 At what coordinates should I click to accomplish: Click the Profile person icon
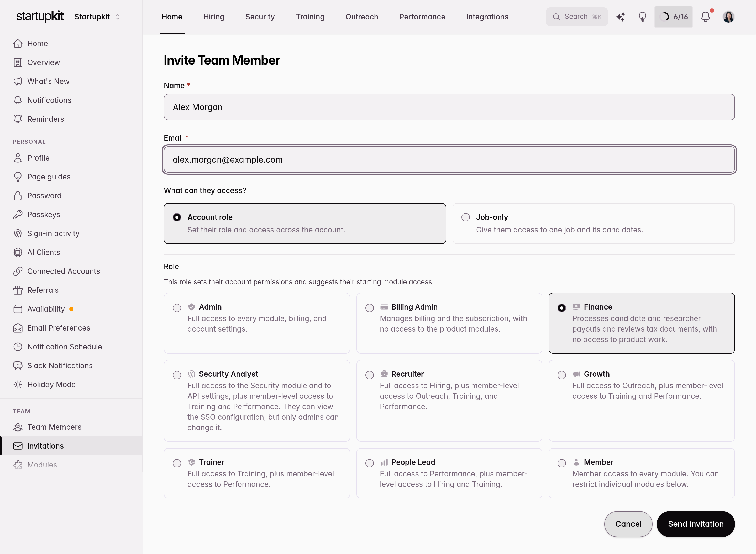click(x=18, y=158)
